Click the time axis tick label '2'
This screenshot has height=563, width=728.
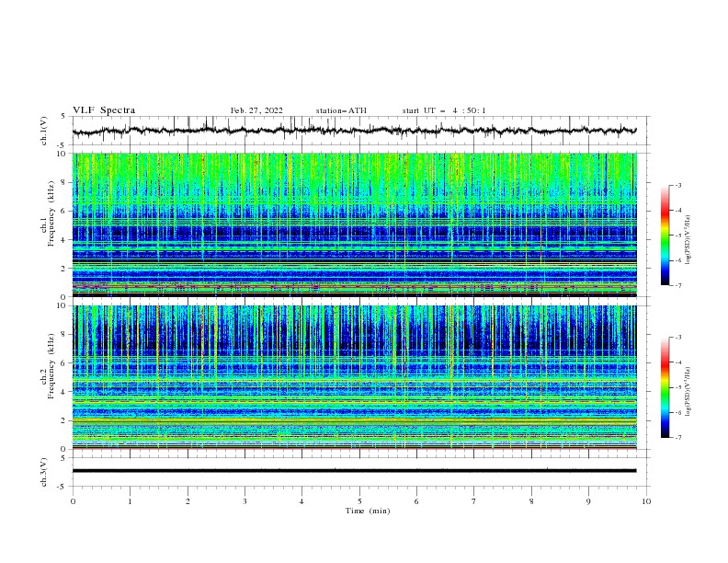(x=188, y=501)
